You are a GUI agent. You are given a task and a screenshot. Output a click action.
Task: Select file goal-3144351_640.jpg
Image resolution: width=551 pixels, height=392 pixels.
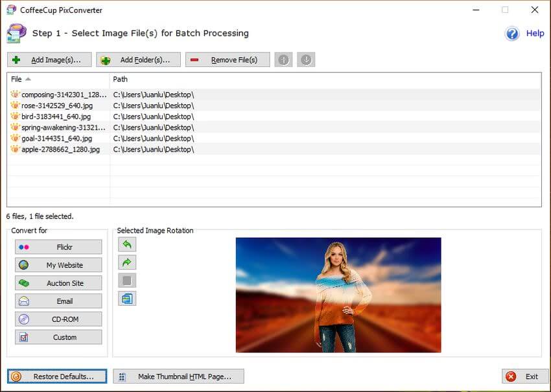(x=56, y=139)
